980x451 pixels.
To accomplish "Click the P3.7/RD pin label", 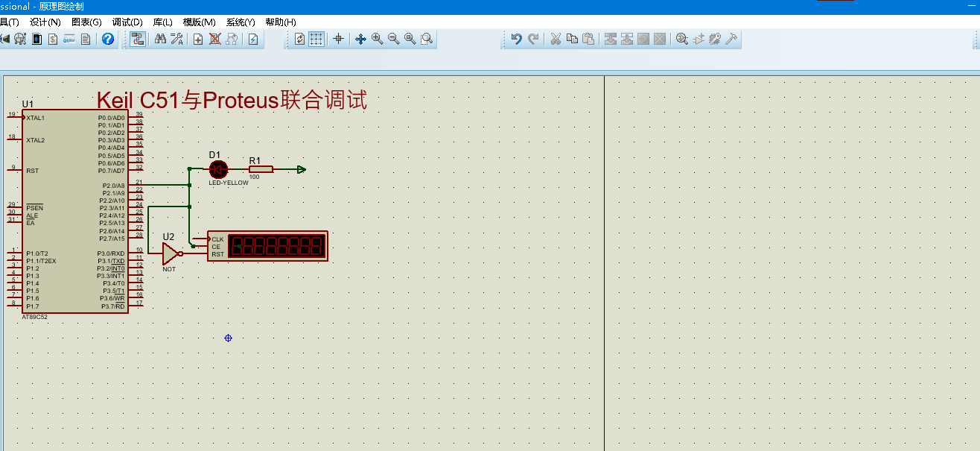I will pyautogui.click(x=113, y=306).
